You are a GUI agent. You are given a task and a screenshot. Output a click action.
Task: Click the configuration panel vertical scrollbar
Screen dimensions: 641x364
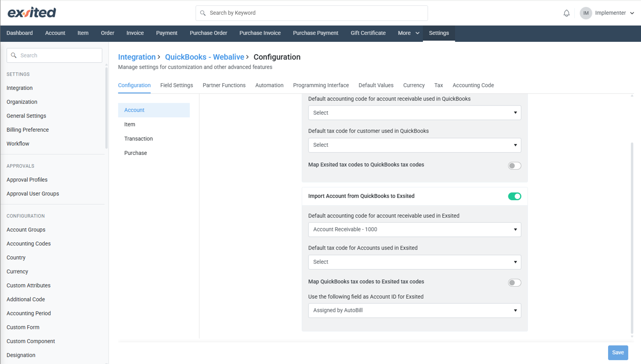(x=632, y=238)
